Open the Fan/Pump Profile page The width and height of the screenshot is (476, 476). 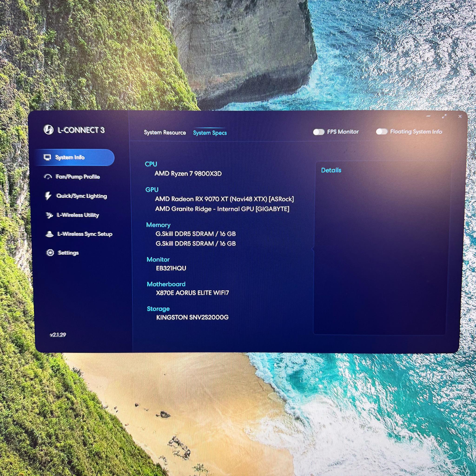pos(78,177)
